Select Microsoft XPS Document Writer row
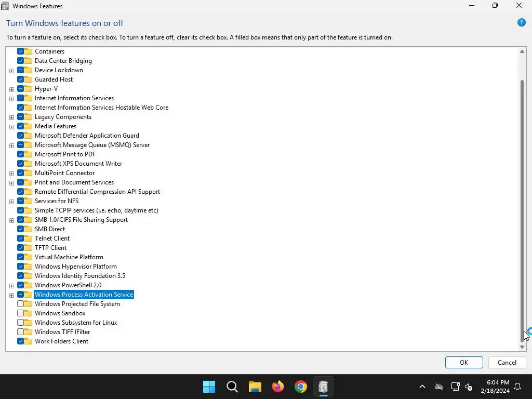Image resolution: width=532 pixels, height=399 pixels. 78,164
